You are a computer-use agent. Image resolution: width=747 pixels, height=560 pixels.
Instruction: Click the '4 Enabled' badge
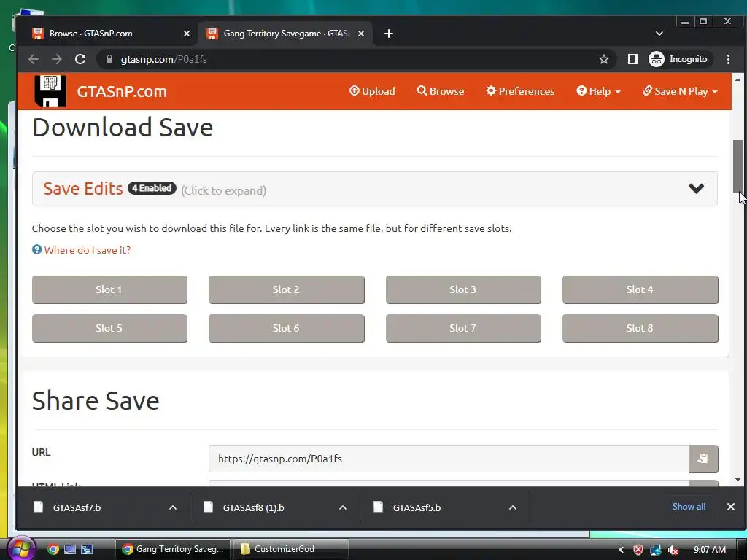click(152, 188)
